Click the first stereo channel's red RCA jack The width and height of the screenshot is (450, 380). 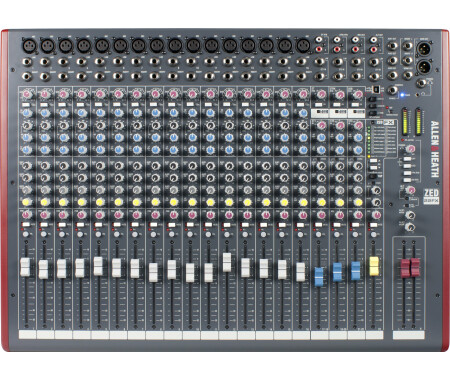tap(320, 50)
